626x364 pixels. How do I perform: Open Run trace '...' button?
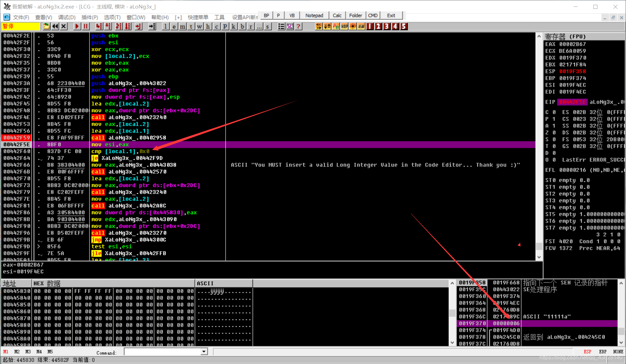pyautogui.click(x=259, y=26)
